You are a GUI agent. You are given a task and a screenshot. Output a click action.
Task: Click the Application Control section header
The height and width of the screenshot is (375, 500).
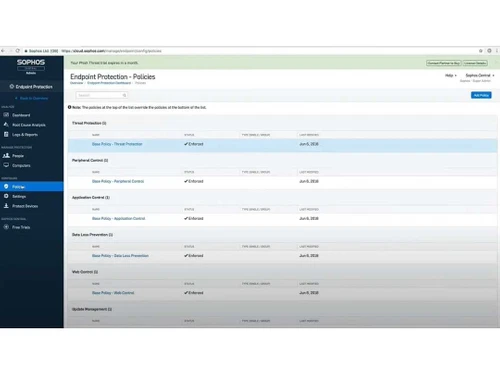(x=91, y=198)
